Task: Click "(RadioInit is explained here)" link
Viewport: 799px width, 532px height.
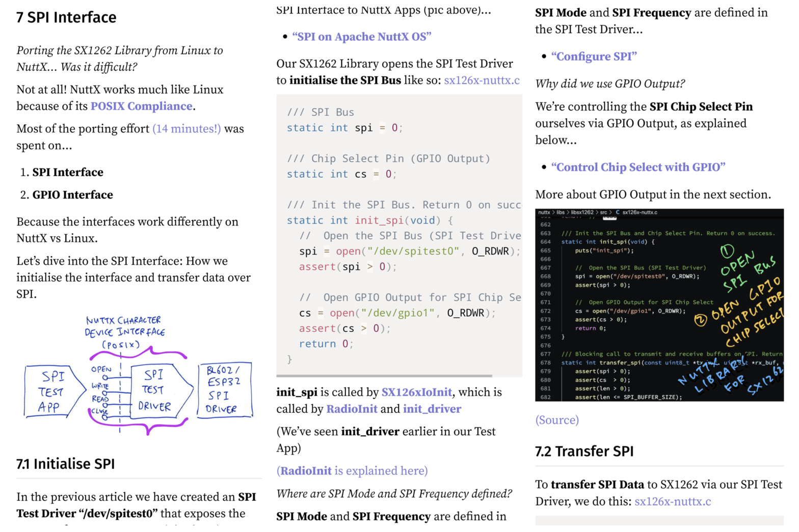Action: coord(352,471)
